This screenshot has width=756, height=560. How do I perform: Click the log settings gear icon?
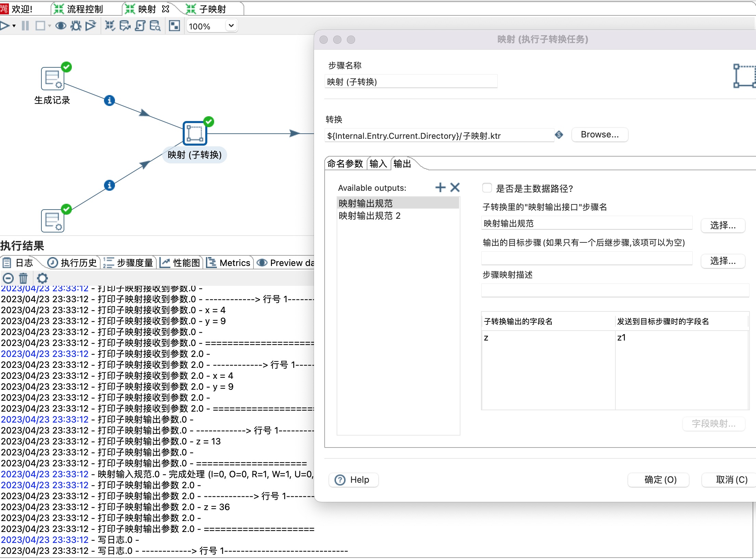[42, 278]
